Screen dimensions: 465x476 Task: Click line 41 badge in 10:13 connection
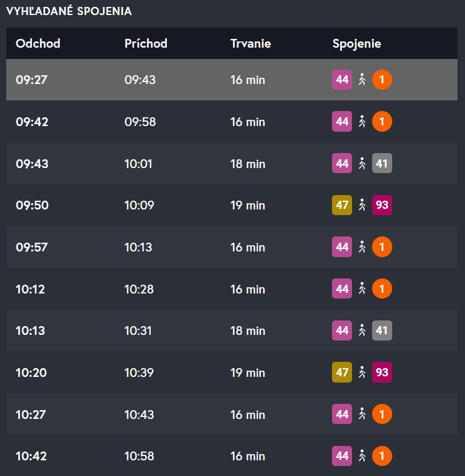coord(382,331)
